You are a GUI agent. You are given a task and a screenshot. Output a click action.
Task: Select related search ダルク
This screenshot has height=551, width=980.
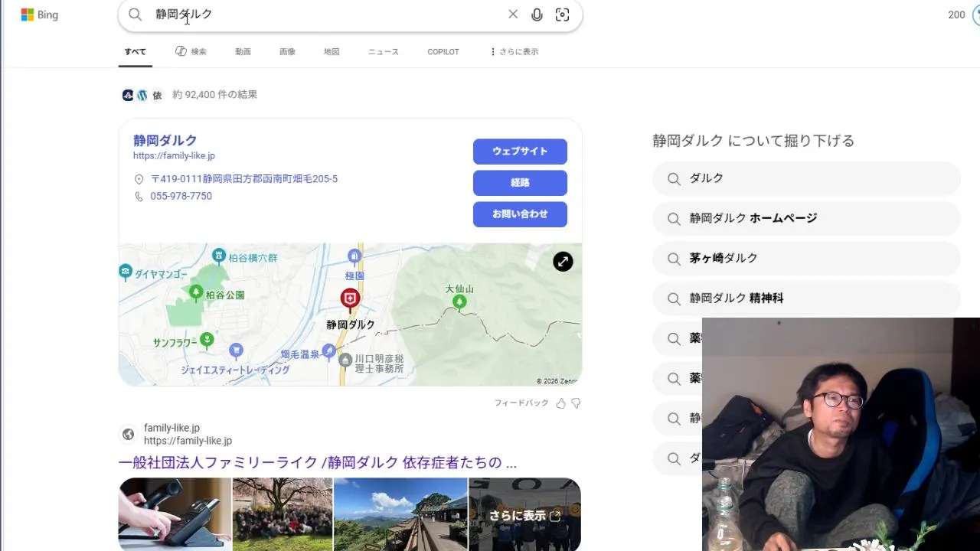(x=806, y=178)
